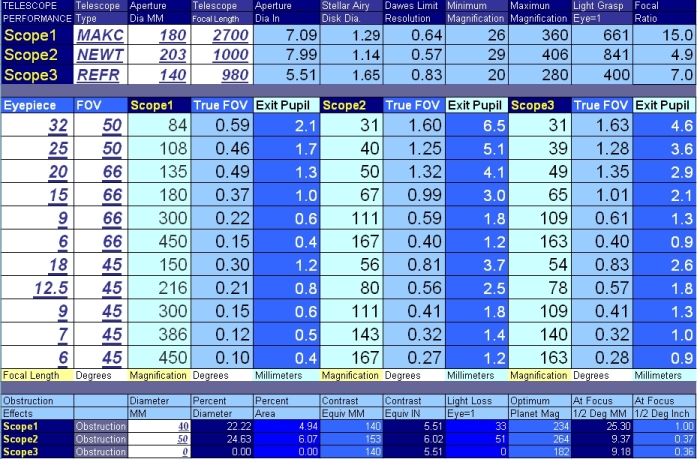Select the 32 eyepiece focal length cell

(37, 125)
